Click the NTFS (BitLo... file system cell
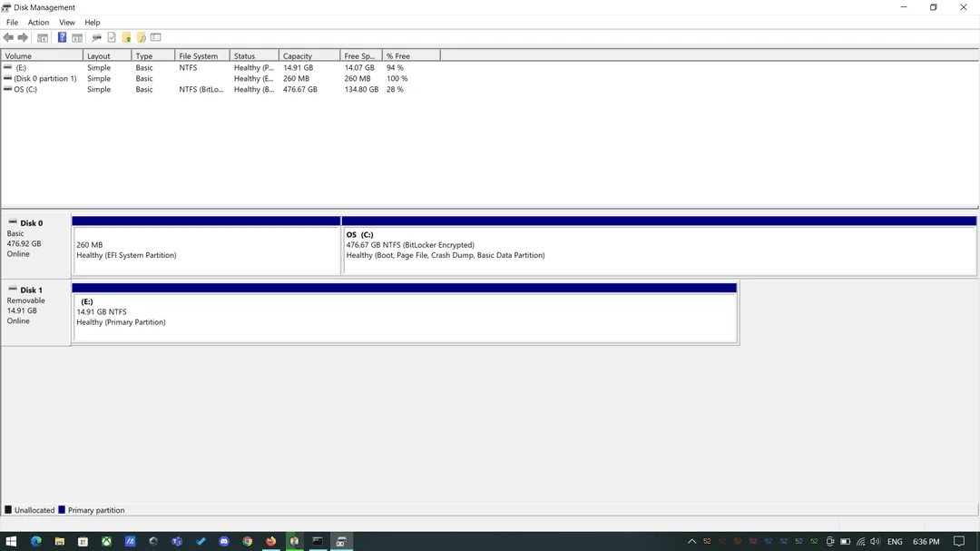Screen dimensions: 980x551 click(201, 90)
